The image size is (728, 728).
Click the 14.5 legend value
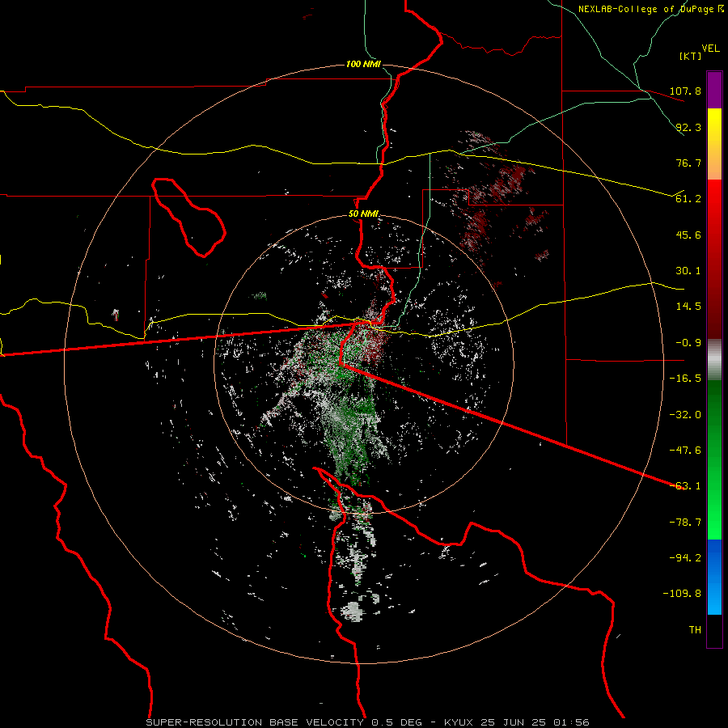click(x=688, y=307)
